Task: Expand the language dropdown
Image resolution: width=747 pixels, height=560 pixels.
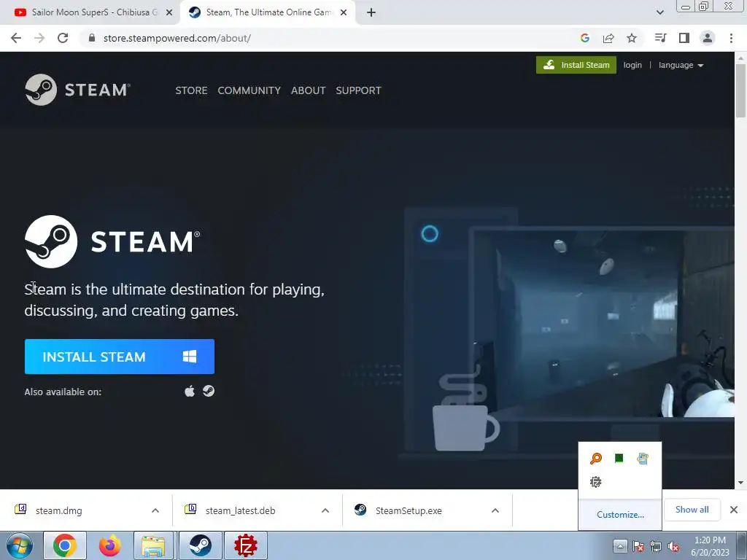Action: pyautogui.click(x=681, y=65)
